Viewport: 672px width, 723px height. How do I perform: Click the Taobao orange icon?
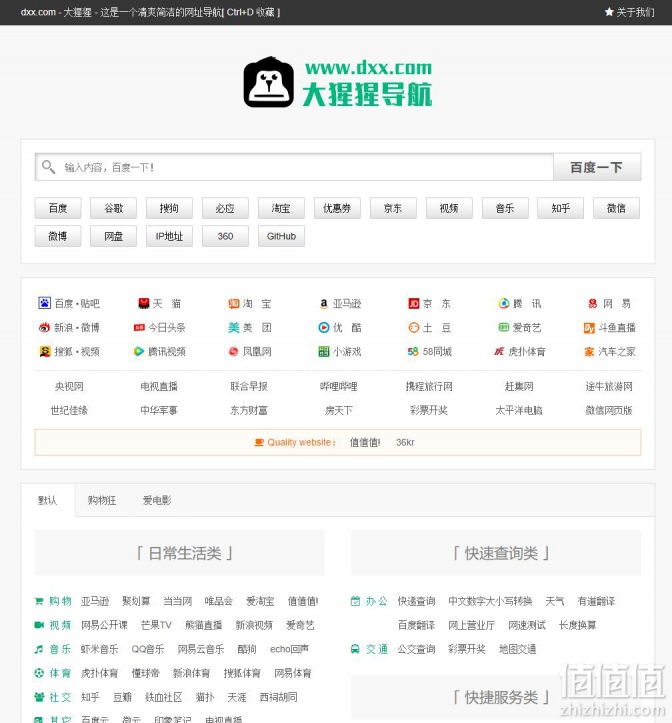(234, 303)
